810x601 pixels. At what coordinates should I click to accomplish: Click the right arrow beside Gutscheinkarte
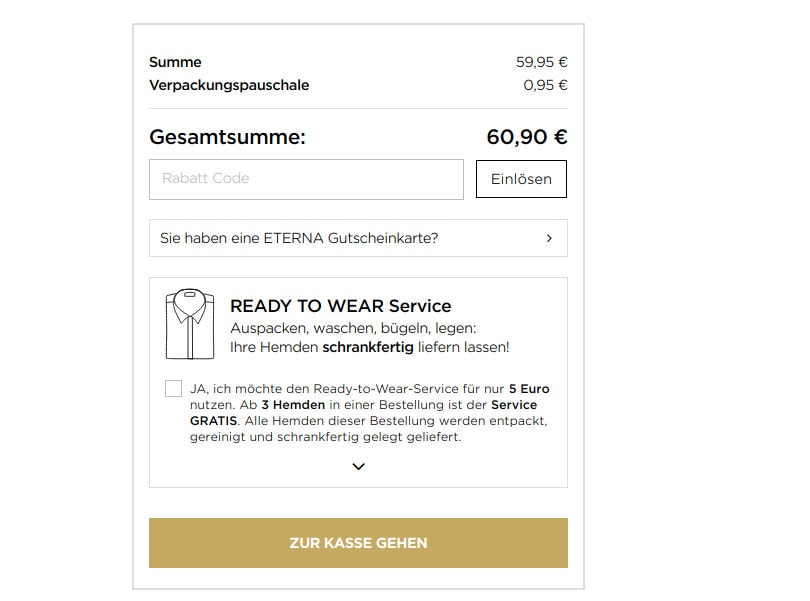pos(549,238)
